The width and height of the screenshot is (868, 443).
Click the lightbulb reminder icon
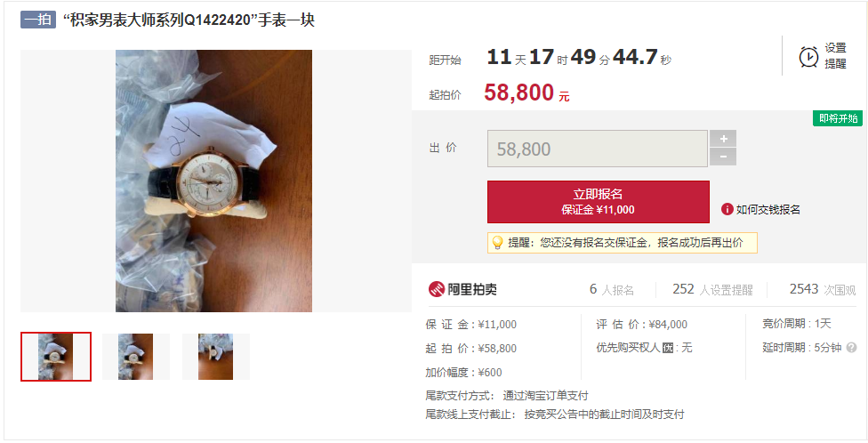[497, 243]
